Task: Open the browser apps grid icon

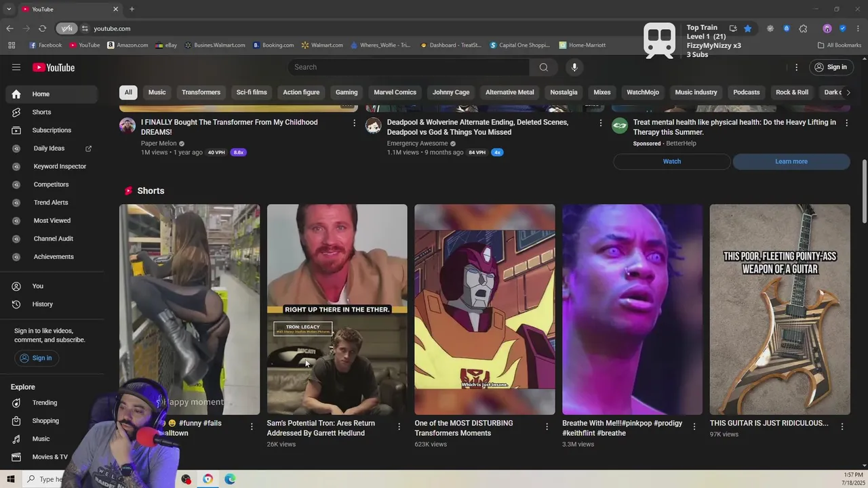Action: point(12,45)
